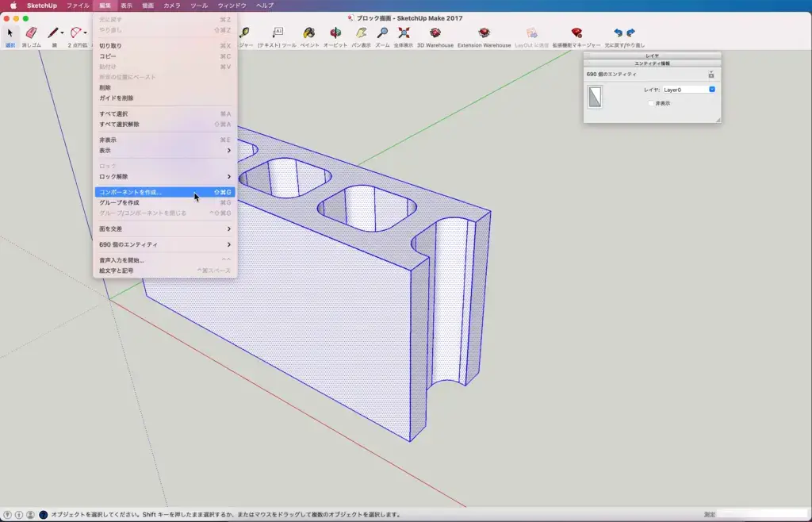
Task: Expand the 面を交差 submenu
Action: click(165, 229)
